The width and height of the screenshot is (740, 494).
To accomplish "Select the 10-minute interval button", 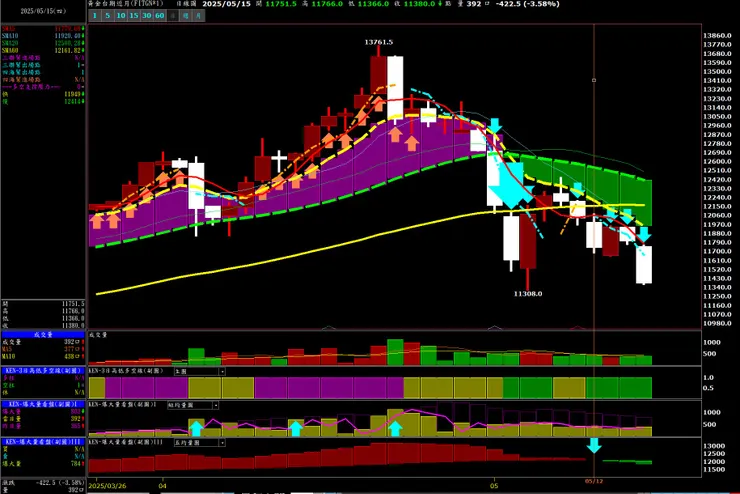I will tap(121, 16).
